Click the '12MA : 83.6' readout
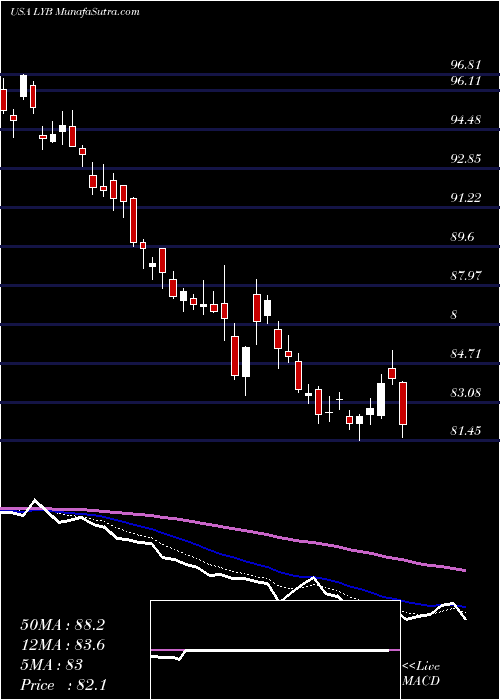The width and height of the screenshot is (500, 700). point(62,645)
